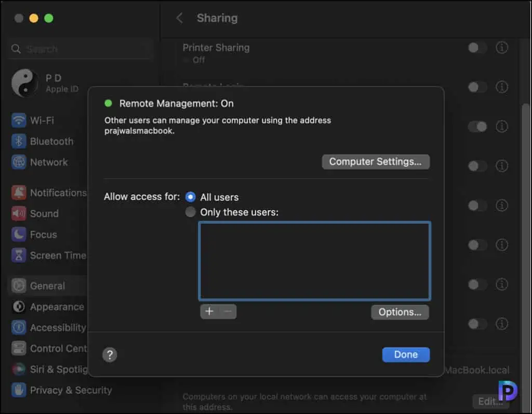Viewport: 532px width, 414px height.
Task: Open Control Center settings in sidebar
Action: [49, 349]
